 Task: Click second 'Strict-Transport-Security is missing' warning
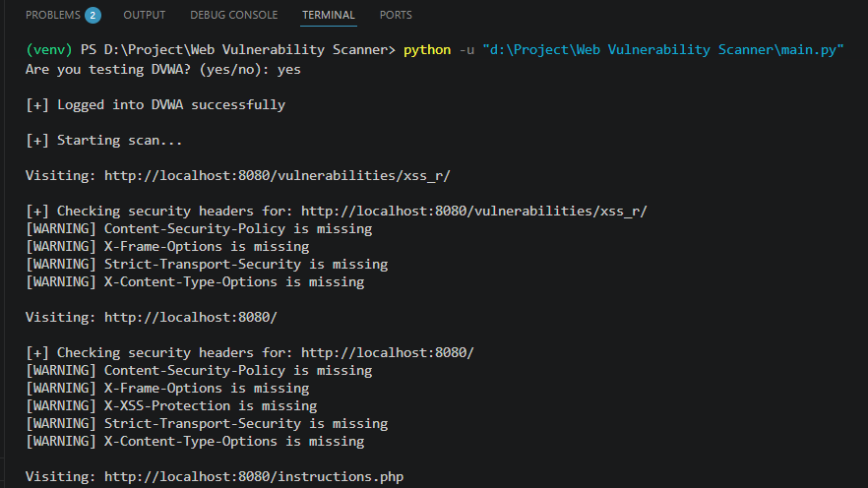click(x=207, y=424)
